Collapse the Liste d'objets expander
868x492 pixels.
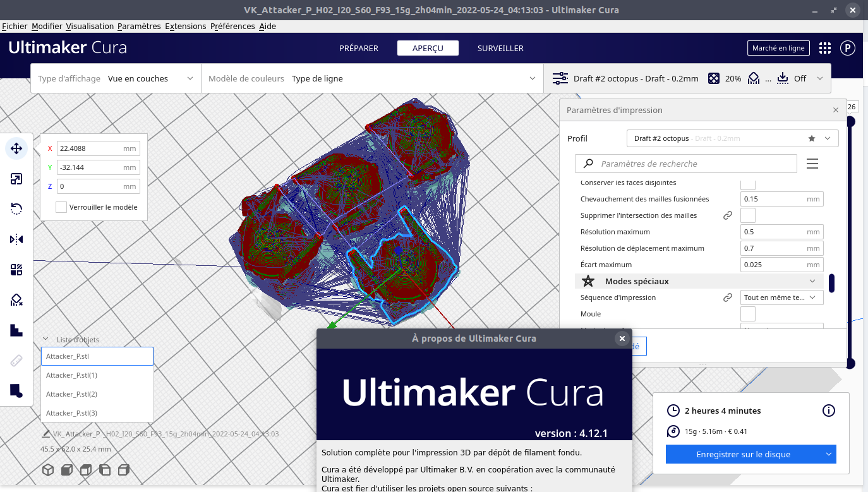coord(45,339)
